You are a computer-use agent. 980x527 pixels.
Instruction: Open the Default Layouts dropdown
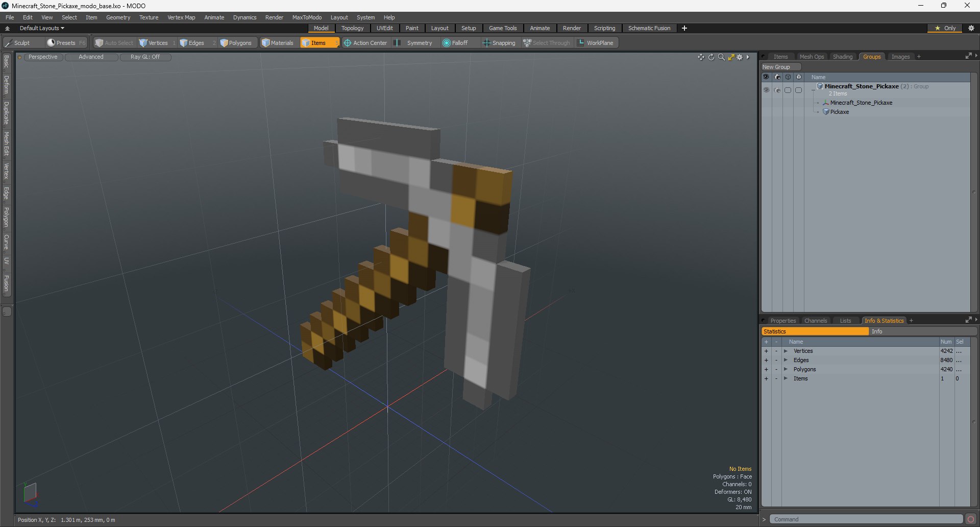click(42, 28)
